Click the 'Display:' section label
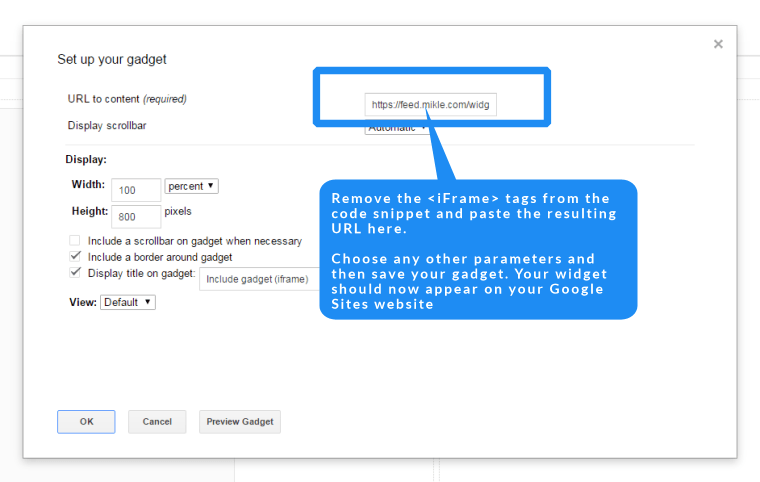Image resolution: width=760 pixels, height=482 pixels. tap(86, 160)
